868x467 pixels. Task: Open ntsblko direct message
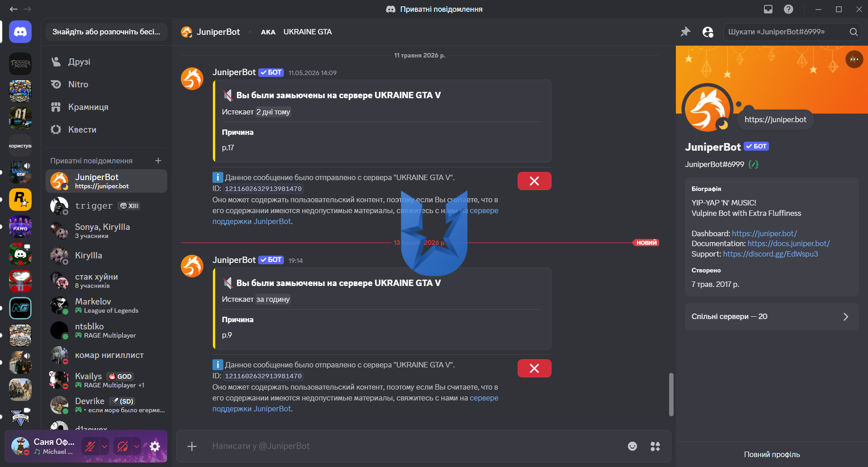point(106,330)
